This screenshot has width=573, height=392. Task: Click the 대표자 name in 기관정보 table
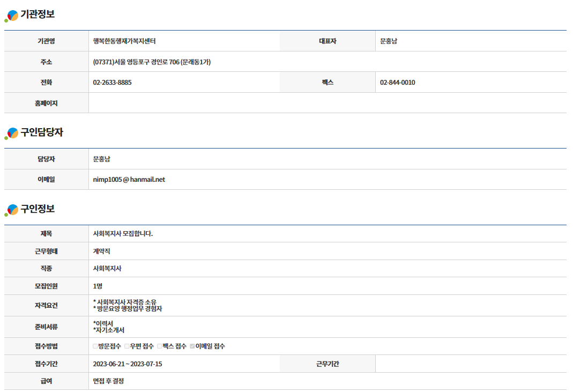pyautogui.click(x=388, y=41)
